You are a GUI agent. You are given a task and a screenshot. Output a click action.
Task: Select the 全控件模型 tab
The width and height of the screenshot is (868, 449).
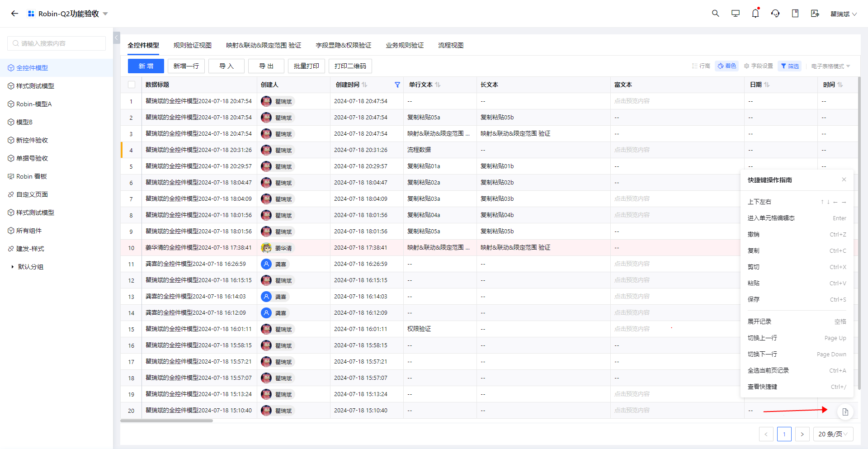143,45
